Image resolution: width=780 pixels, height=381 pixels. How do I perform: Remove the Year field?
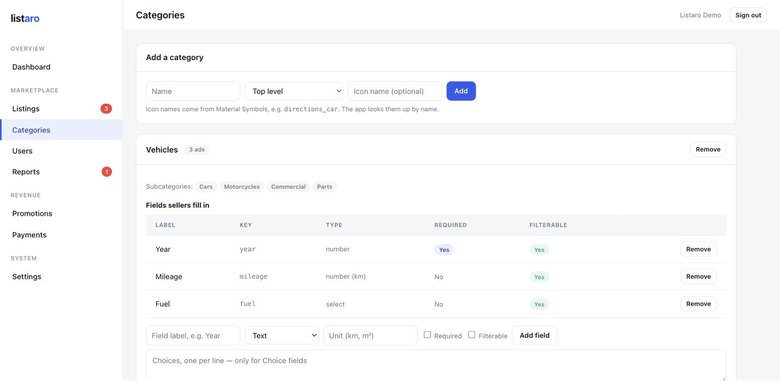point(698,249)
